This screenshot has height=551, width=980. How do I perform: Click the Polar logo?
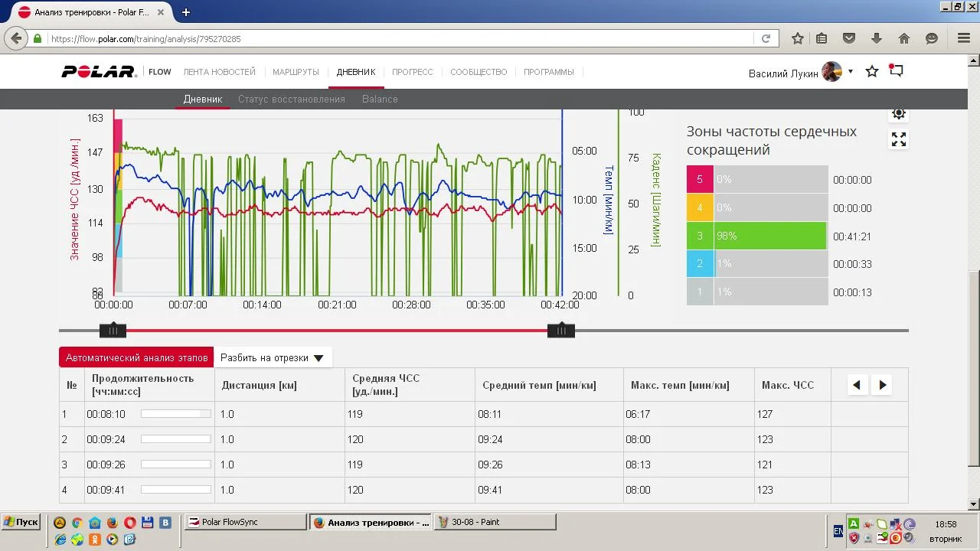click(99, 72)
